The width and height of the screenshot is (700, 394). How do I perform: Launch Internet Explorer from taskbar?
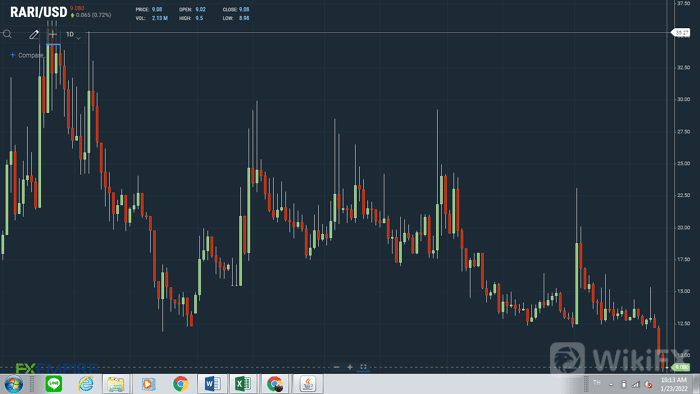pyautogui.click(x=86, y=384)
